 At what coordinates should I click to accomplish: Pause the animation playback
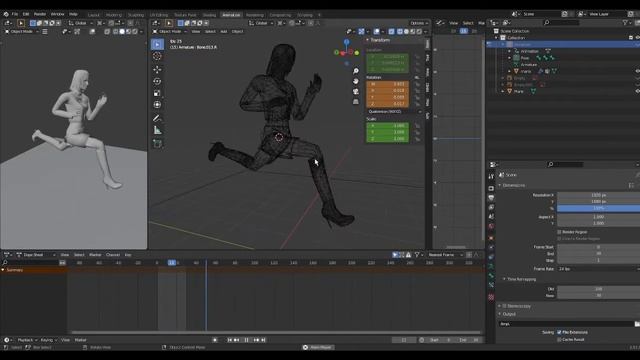(x=246, y=340)
